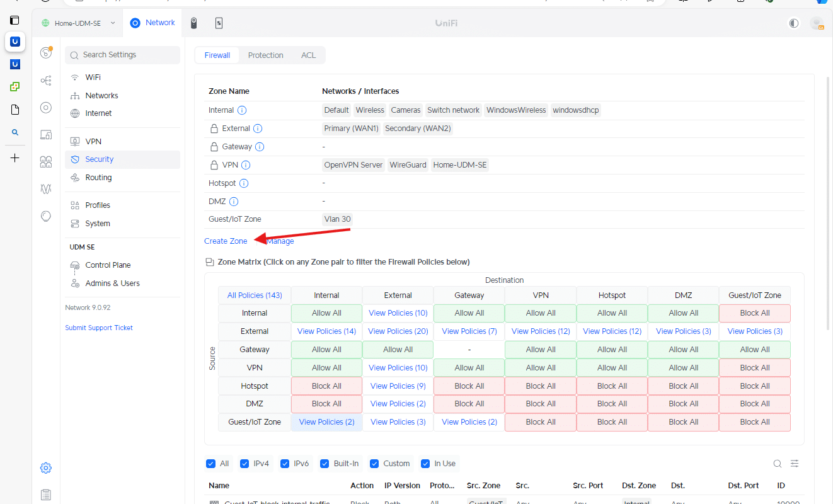Switch to the Firewall tab
The width and height of the screenshot is (833, 504).
(x=217, y=55)
